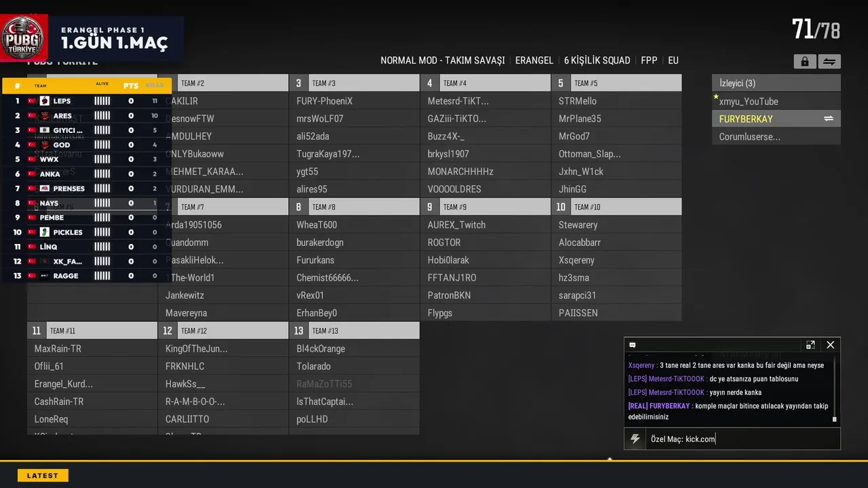Click player Ottoman_Slap...

click(616, 154)
